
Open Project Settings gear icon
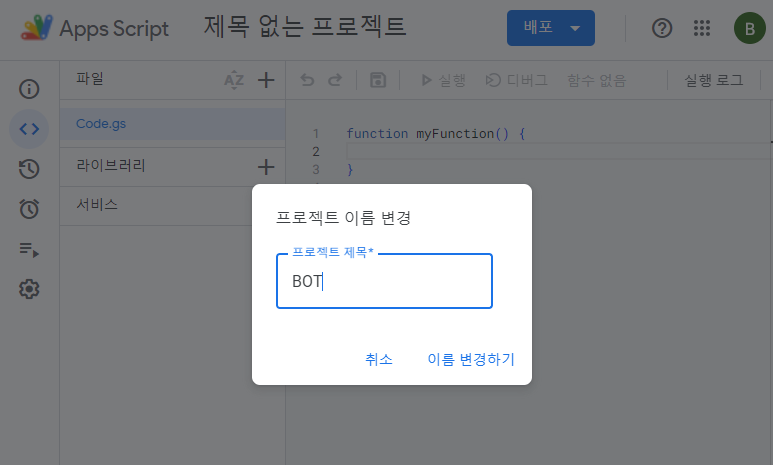point(29,289)
